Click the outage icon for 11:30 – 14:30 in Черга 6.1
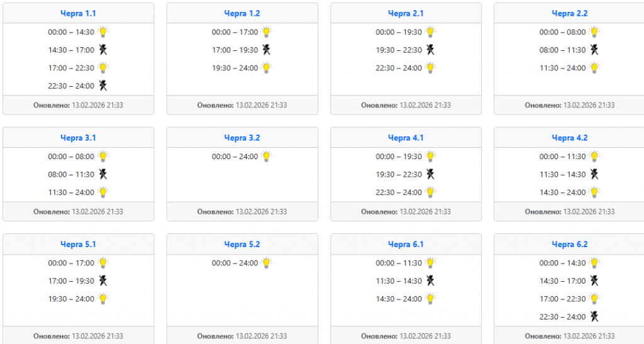Screen dimensions: 644x344 tap(431, 281)
